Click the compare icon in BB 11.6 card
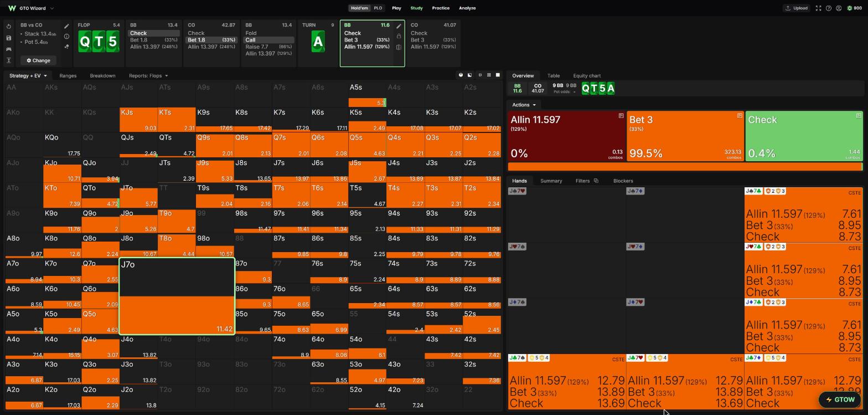Viewport: 868px width, 415px height. [399, 47]
